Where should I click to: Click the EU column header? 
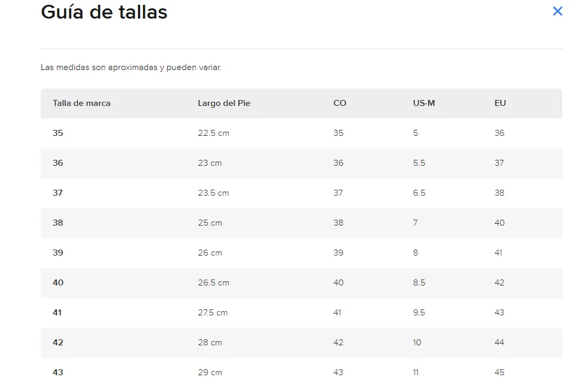(500, 103)
